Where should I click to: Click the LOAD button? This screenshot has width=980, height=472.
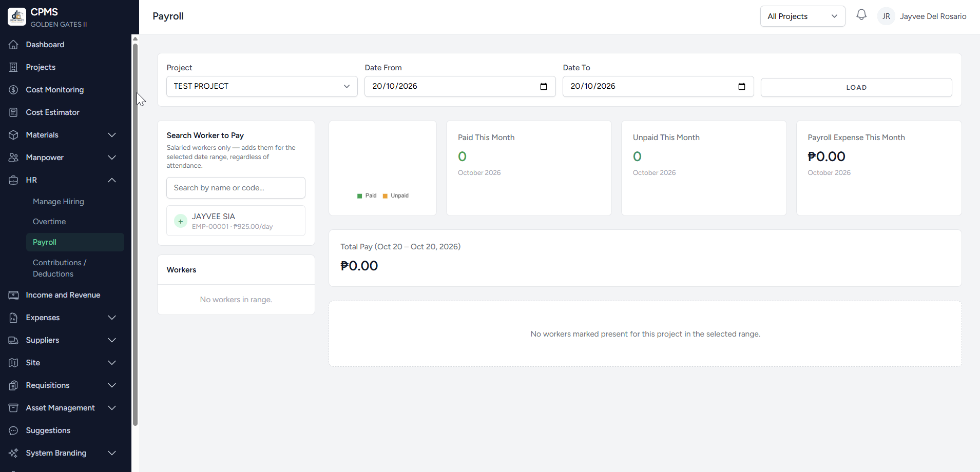point(856,87)
